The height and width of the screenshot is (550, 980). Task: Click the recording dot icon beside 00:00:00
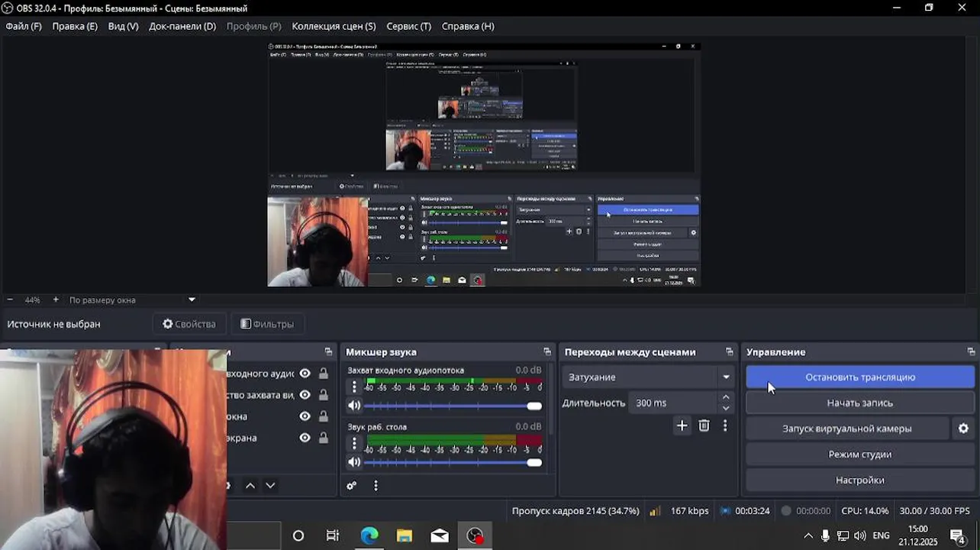point(786,511)
